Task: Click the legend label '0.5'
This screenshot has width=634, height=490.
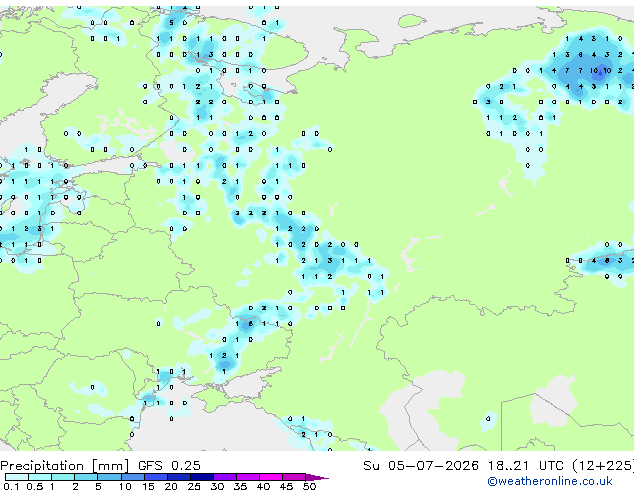Action: pyautogui.click(x=34, y=486)
